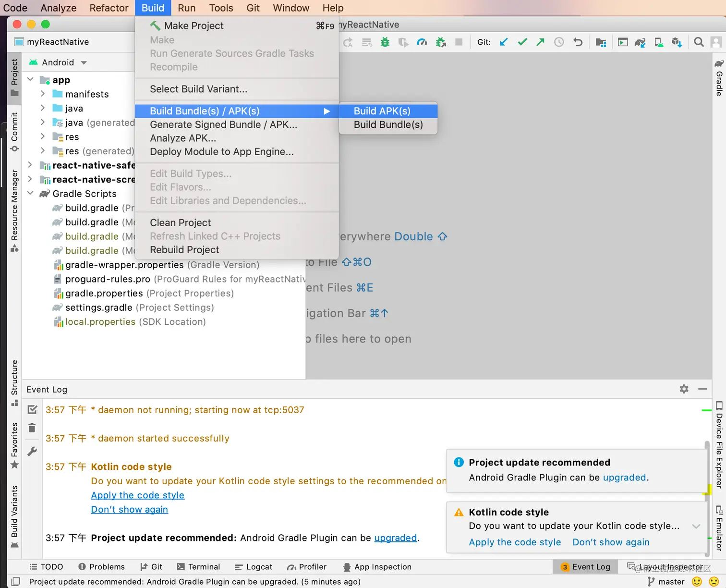Choose Make Project from Build menu
Viewport: 726px width, 588px height.
pyautogui.click(x=237, y=25)
